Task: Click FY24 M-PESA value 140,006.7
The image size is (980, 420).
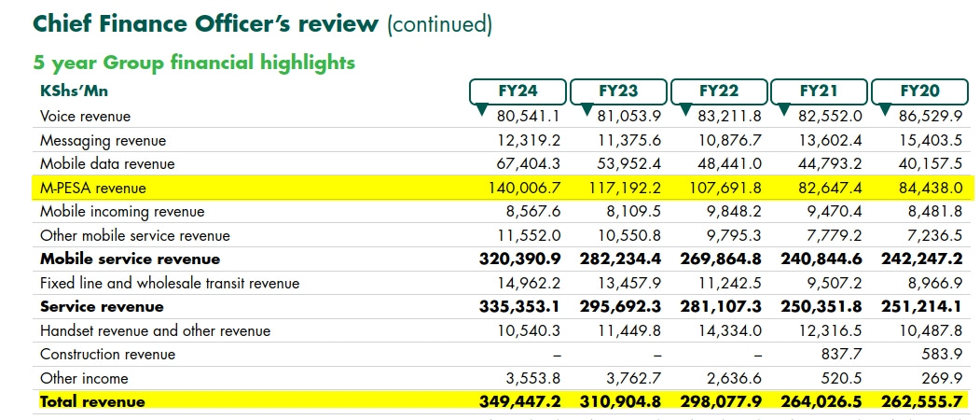Action: pyautogui.click(x=524, y=188)
